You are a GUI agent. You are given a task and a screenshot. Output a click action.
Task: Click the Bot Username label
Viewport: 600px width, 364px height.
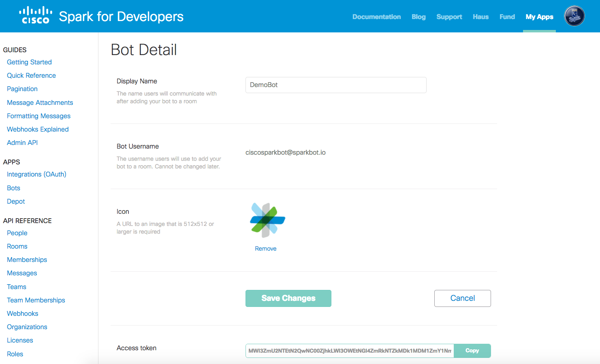(138, 146)
